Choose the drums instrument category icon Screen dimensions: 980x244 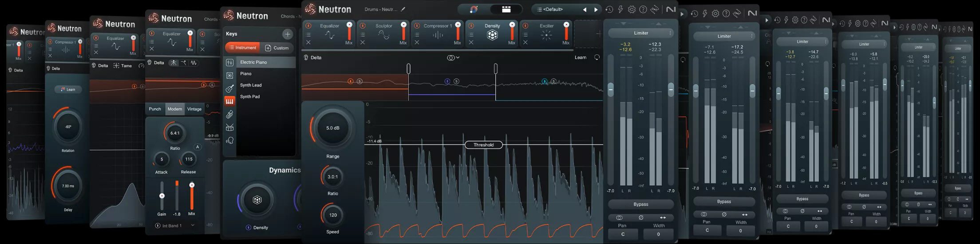click(229, 128)
